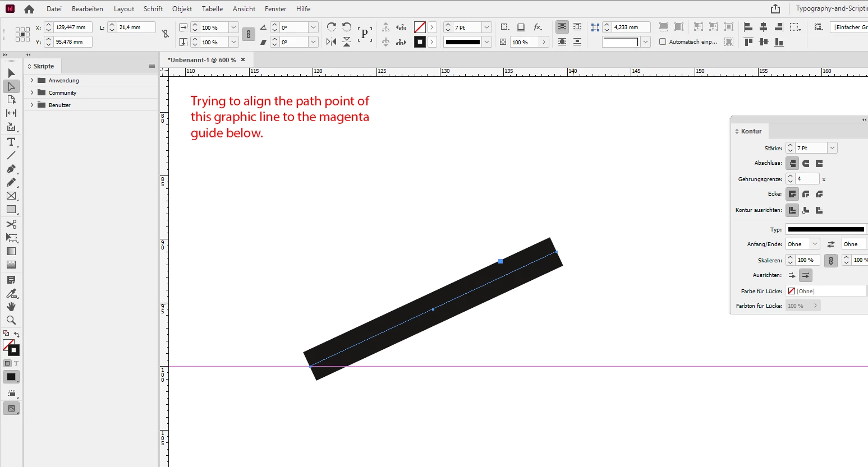This screenshot has width=868, height=467.
Task: Align left edges icon in control bar
Action: click(748, 27)
